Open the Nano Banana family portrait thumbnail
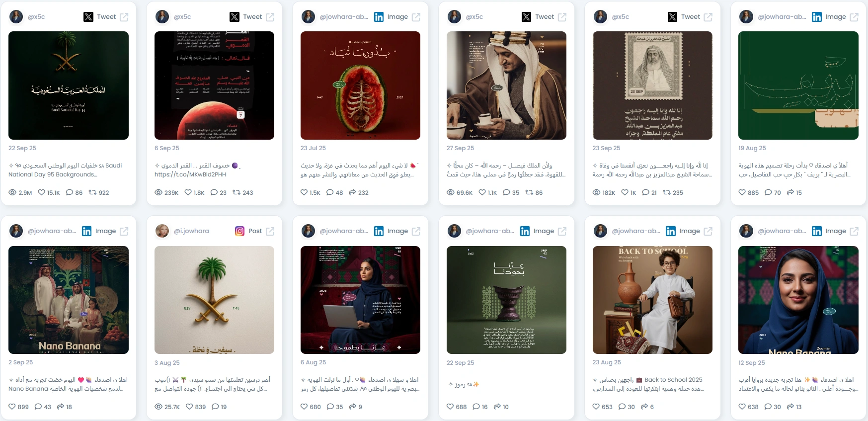 point(69,300)
